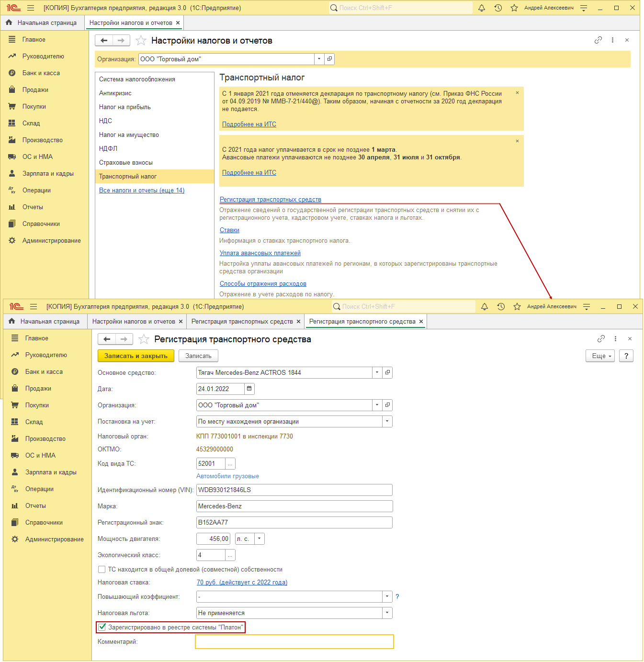Open the date calendar picker icon
644x662 pixels.
click(x=249, y=389)
